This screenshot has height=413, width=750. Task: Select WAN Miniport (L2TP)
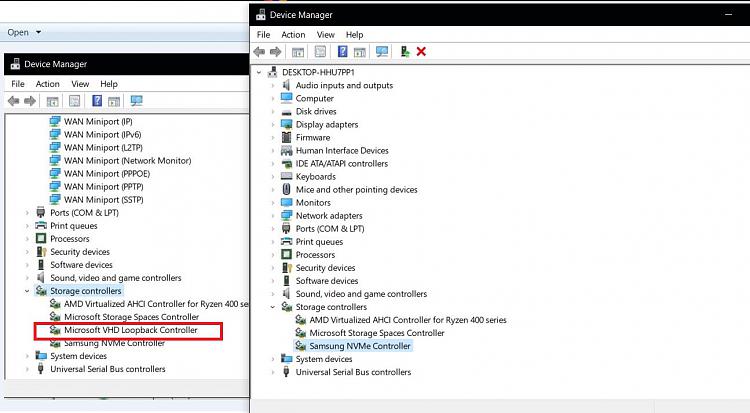click(103, 147)
